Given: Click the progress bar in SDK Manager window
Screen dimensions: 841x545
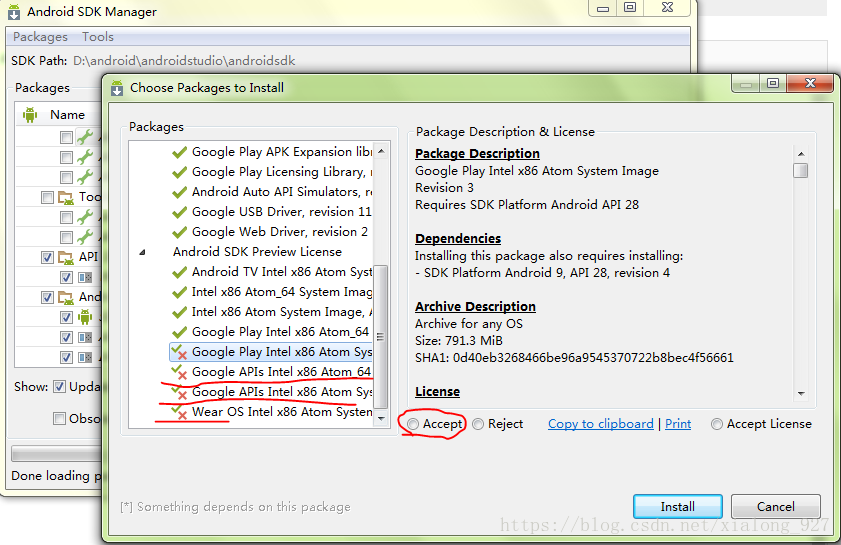Looking at the screenshot, I should pos(56,453).
